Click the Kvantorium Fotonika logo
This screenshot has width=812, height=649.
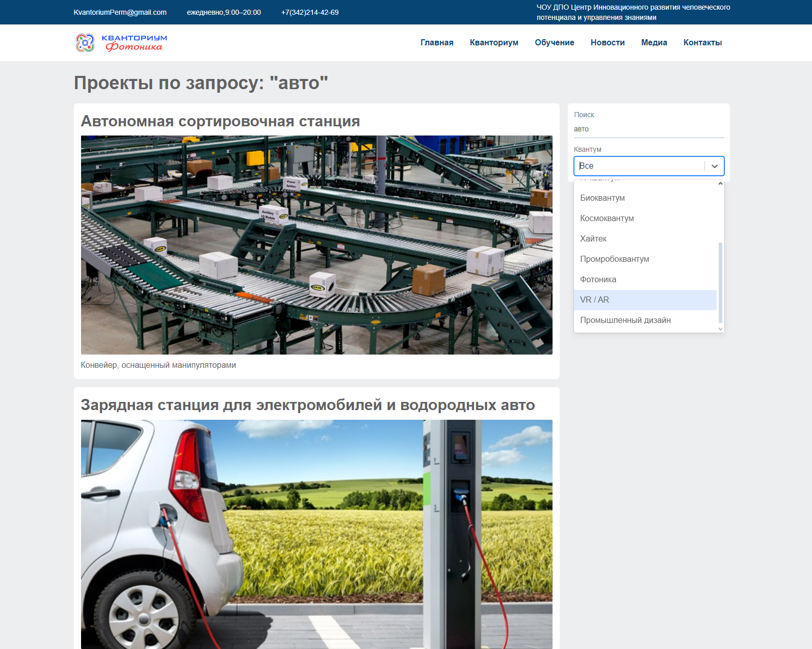[121, 43]
